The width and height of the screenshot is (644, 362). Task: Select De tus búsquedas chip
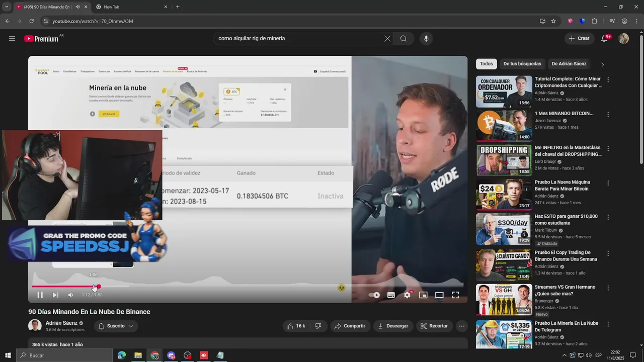[522, 64]
